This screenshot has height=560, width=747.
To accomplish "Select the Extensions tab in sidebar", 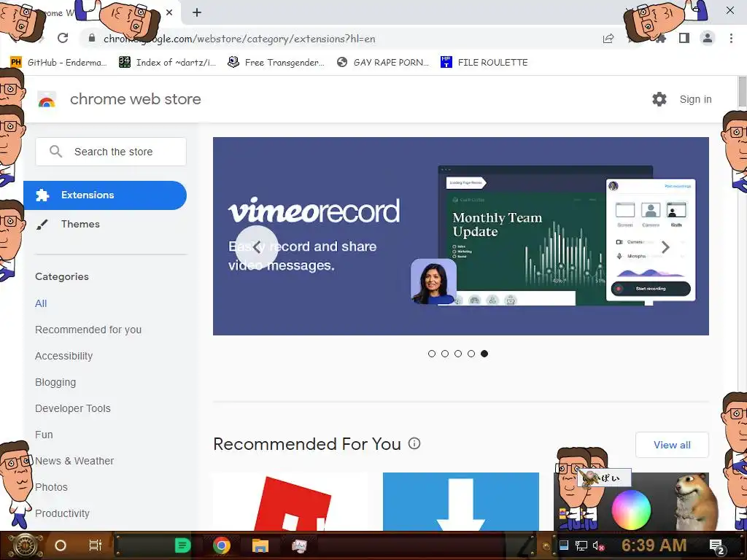I will coord(105,195).
